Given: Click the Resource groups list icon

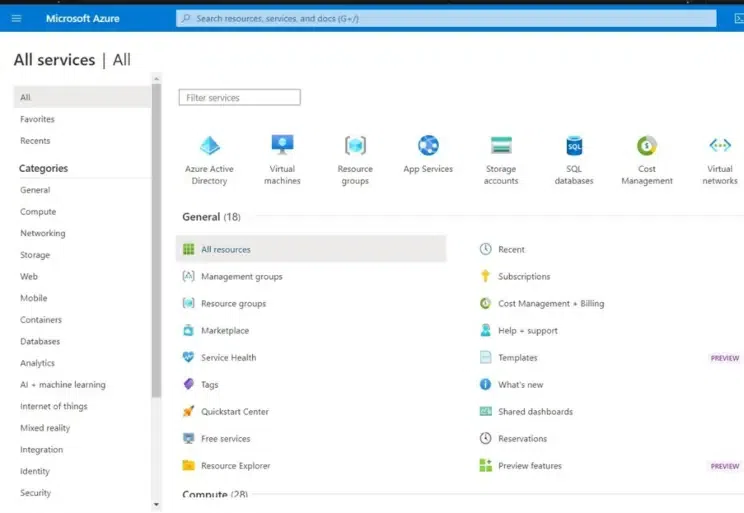Looking at the screenshot, I should click(x=188, y=303).
